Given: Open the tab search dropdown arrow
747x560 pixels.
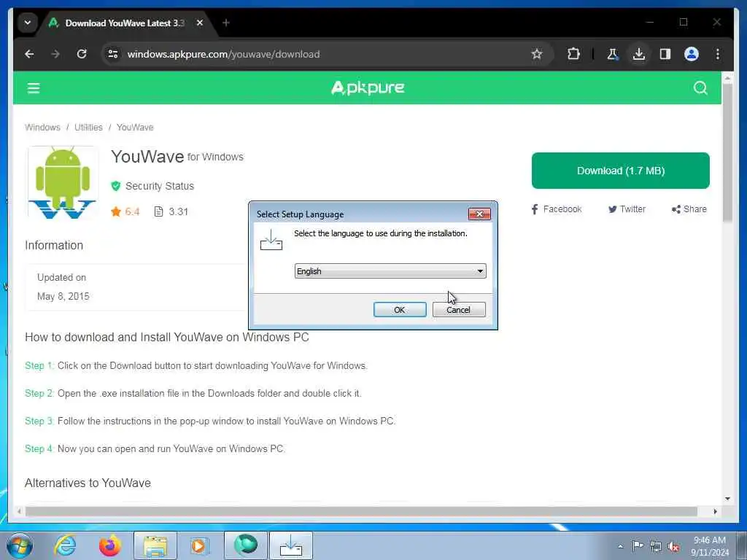Looking at the screenshot, I should click(28, 23).
